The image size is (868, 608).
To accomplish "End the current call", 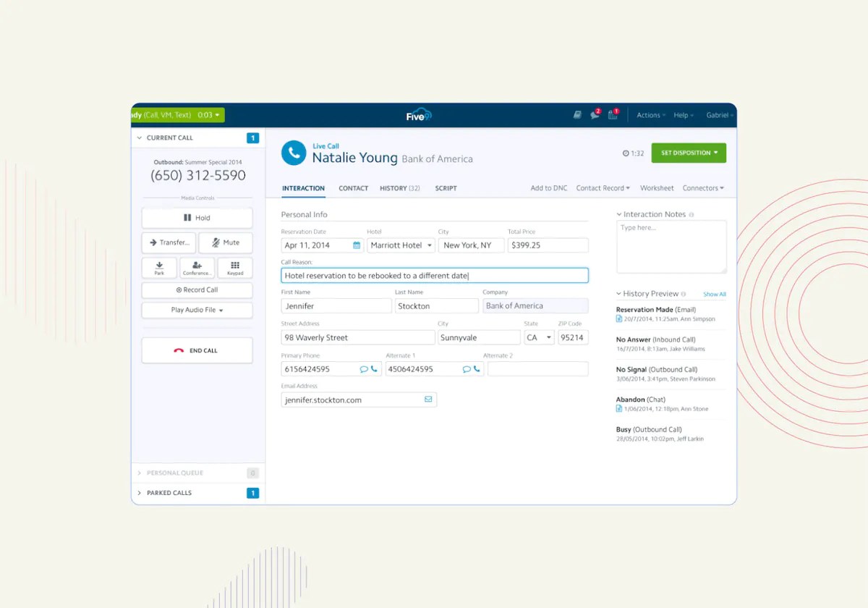I will [197, 350].
